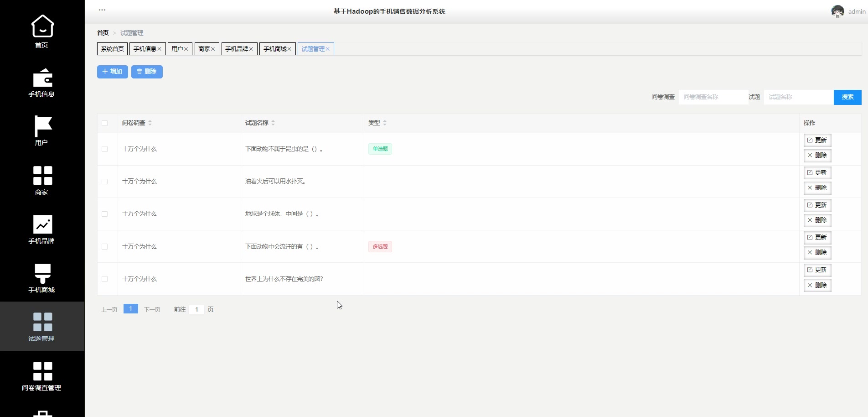Open 用户 flag icon in sidebar

pos(42,126)
